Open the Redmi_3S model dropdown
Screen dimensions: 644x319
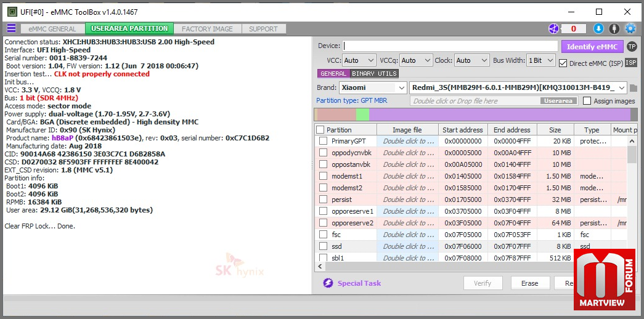click(x=518, y=87)
